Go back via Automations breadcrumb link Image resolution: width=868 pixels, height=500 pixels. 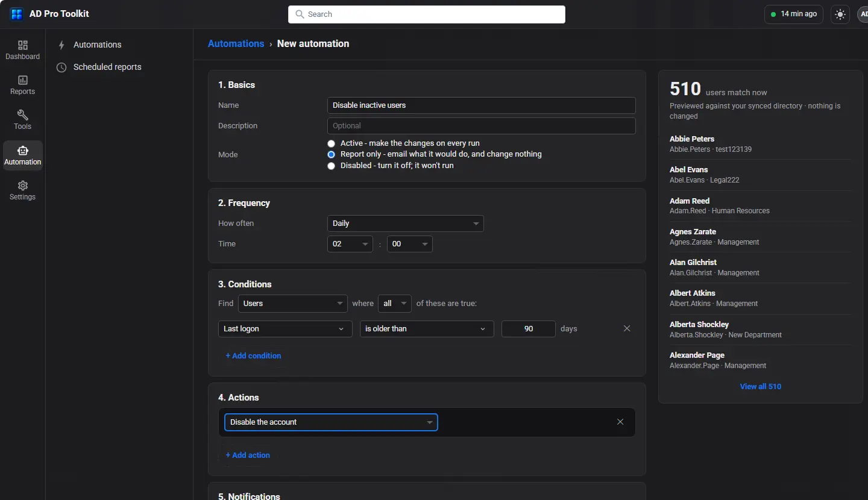(236, 44)
